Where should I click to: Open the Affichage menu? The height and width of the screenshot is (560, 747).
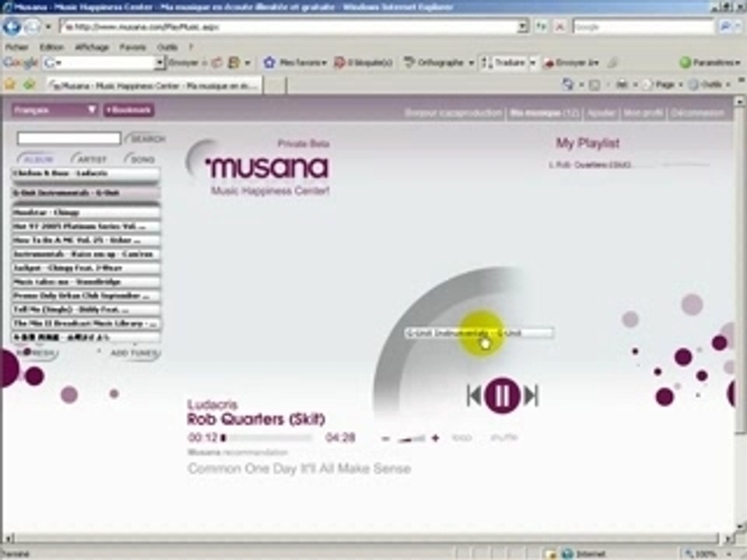92,47
